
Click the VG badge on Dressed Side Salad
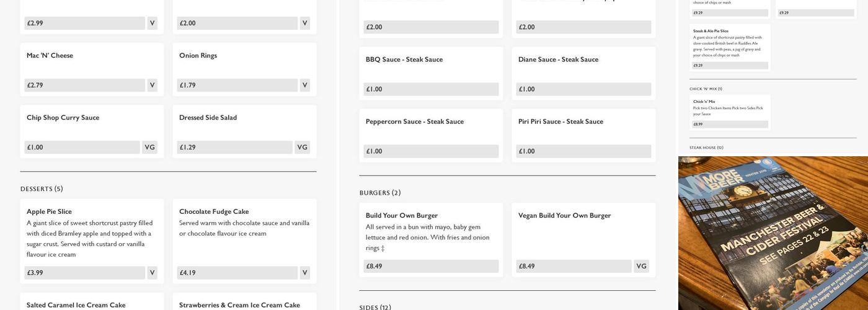click(x=302, y=148)
